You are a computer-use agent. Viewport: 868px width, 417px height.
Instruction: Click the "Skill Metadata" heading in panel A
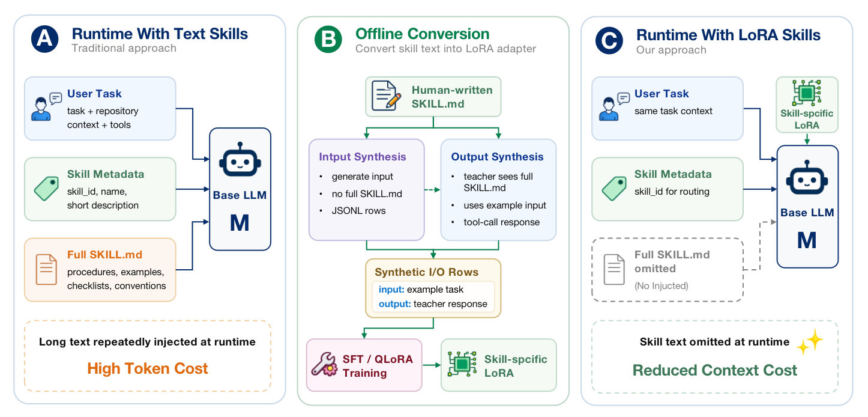tap(106, 174)
